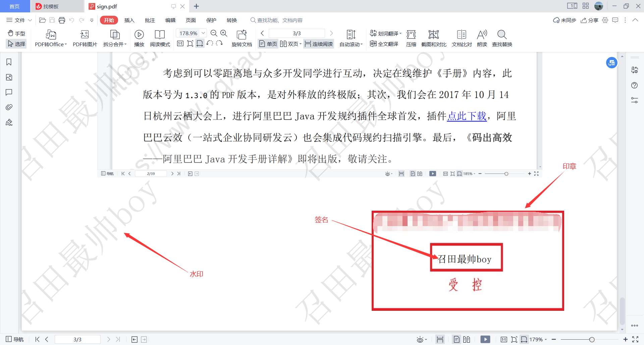Open the 179% zoom dropdown in status bar
Screen dimensions: 644x345
[x=538, y=339]
